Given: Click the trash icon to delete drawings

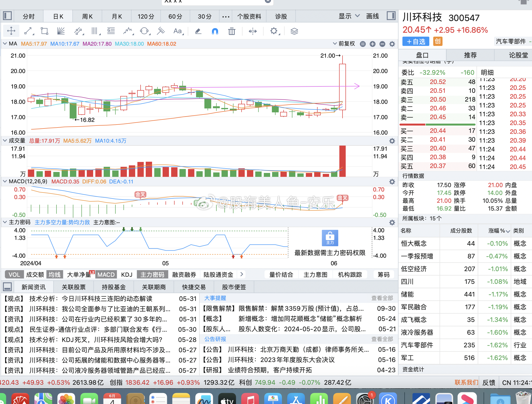Looking at the screenshot, I should point(232,31).
